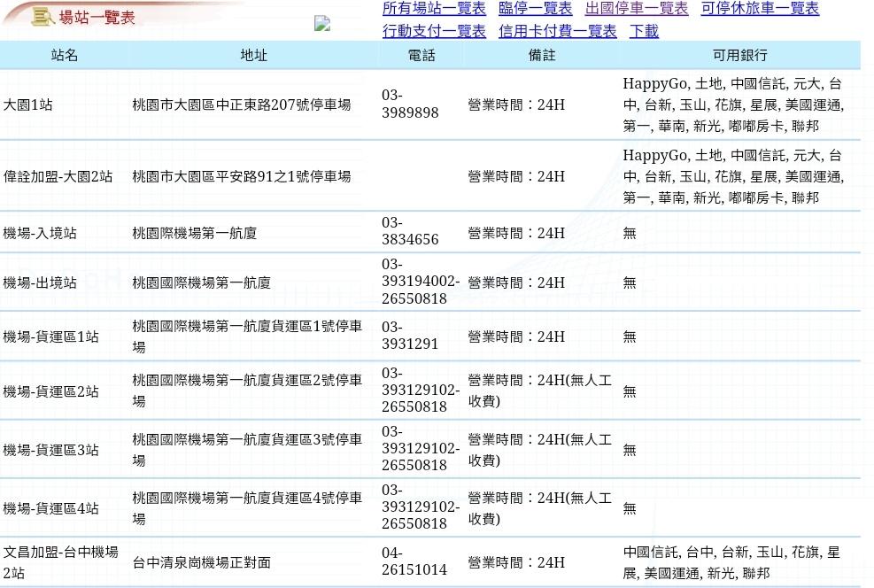Screen dimensions: 874x588
Task: Select the 大園1站 station name cell
Action: point(28,104)
